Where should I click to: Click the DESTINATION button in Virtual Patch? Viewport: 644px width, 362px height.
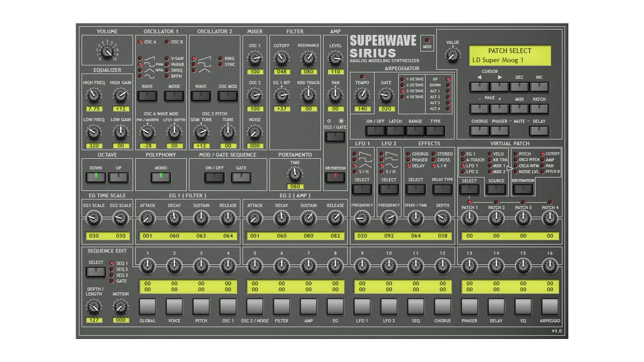coord(523,189)
